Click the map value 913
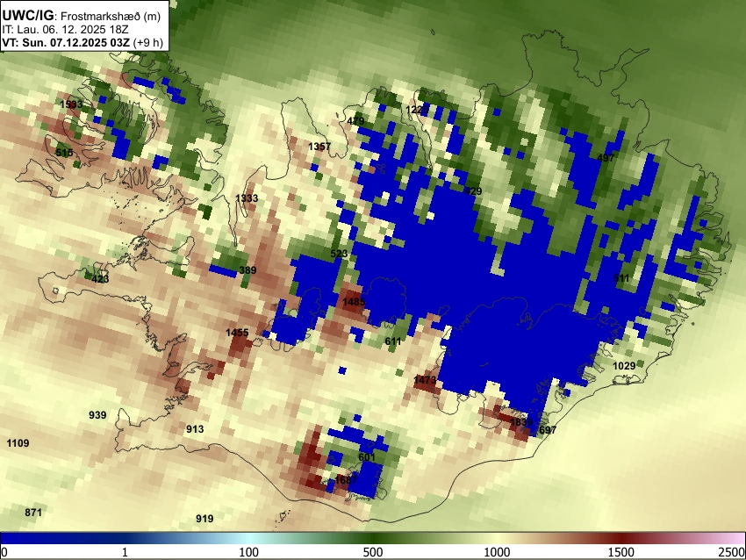 (195, 429)
